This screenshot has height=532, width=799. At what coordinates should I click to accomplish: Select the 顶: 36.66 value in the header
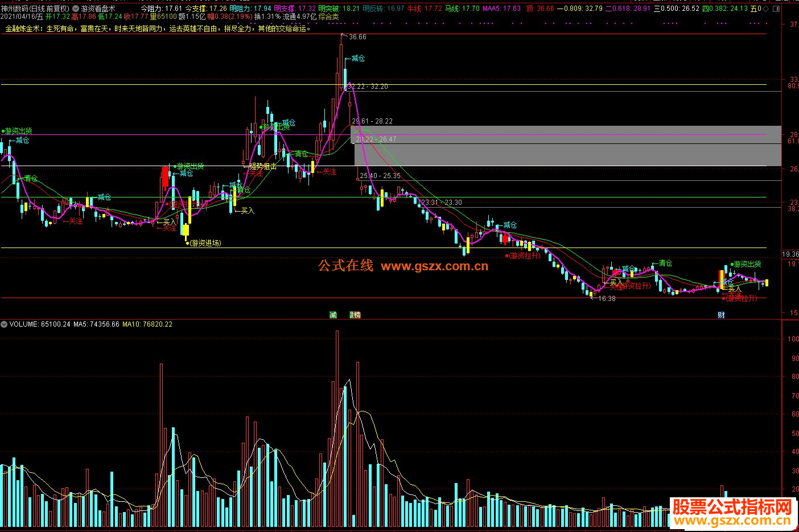click(x=540, y=9)
